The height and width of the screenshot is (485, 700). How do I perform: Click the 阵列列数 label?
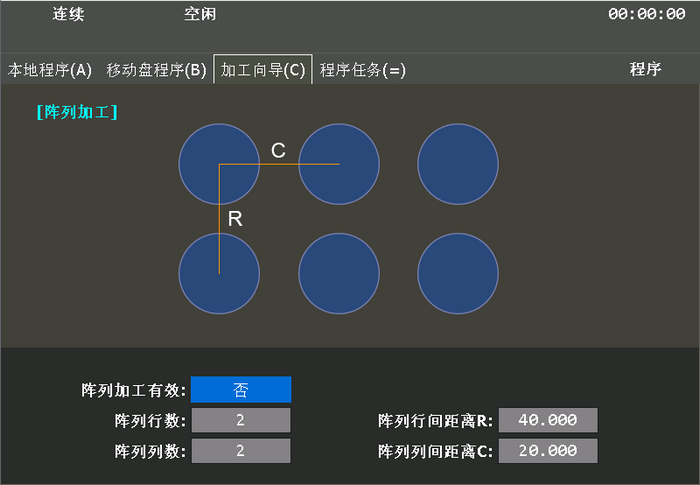tap(150, 451)
